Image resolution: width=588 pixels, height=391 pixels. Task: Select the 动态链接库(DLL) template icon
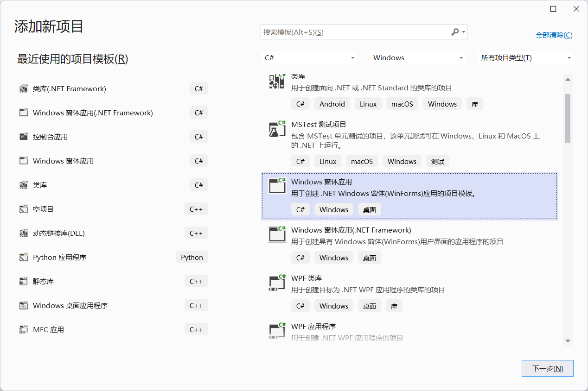(x=24, y=233)
